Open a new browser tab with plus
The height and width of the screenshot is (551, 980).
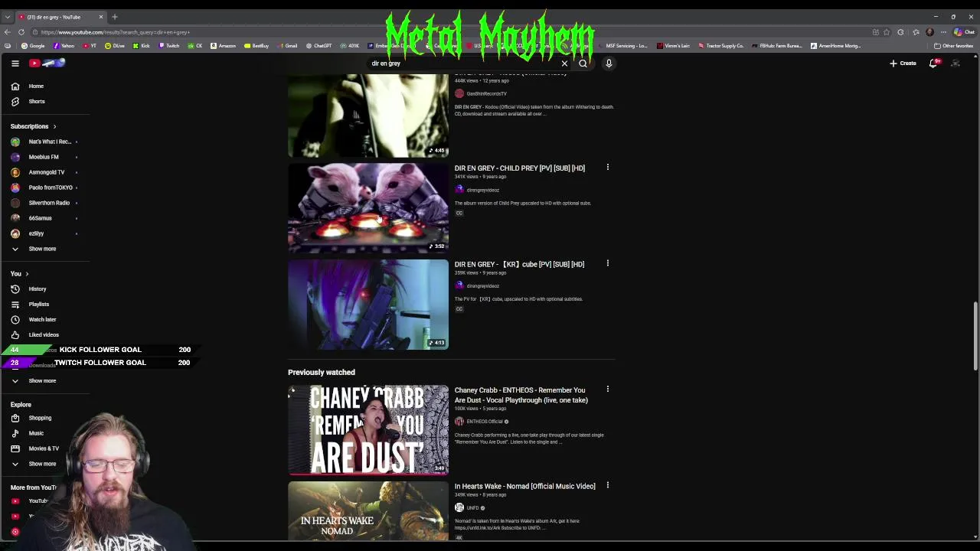115,17
